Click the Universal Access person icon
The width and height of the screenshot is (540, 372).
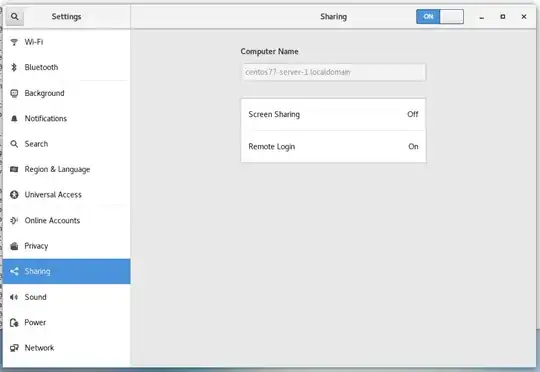tap(14, 195)
